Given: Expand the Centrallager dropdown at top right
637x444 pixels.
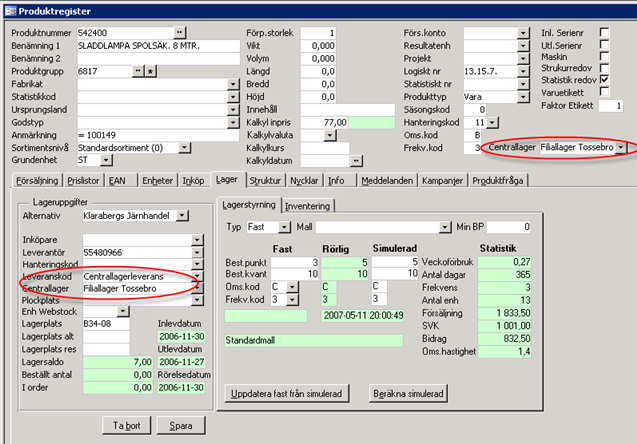Looking at the screenshot, I should click(622, 147).
